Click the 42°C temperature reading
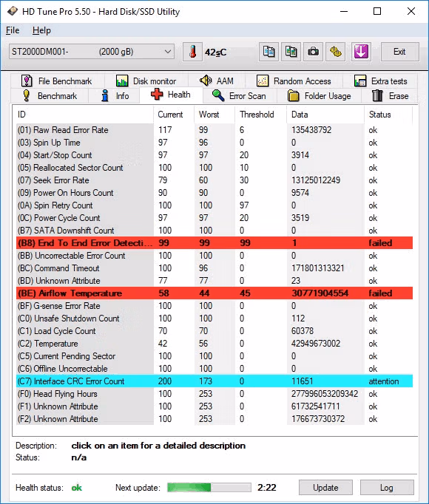This screenshot has height=504, width=429. pos(215,52)
